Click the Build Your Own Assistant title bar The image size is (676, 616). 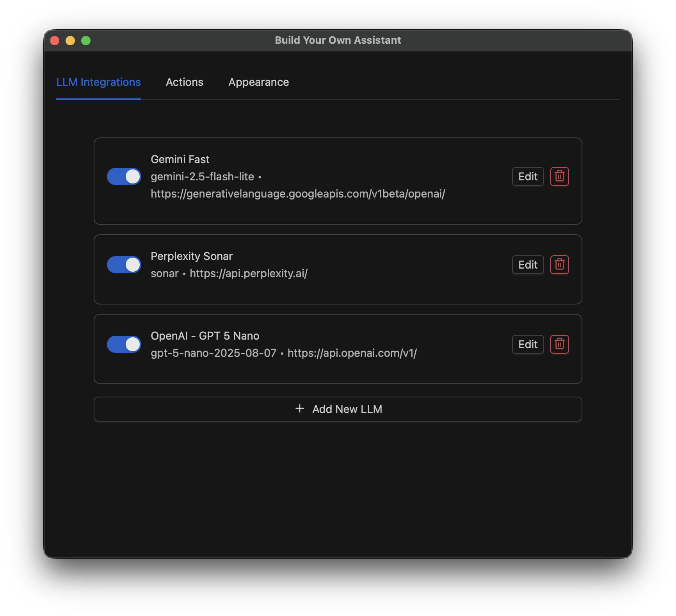coord(338,40)
